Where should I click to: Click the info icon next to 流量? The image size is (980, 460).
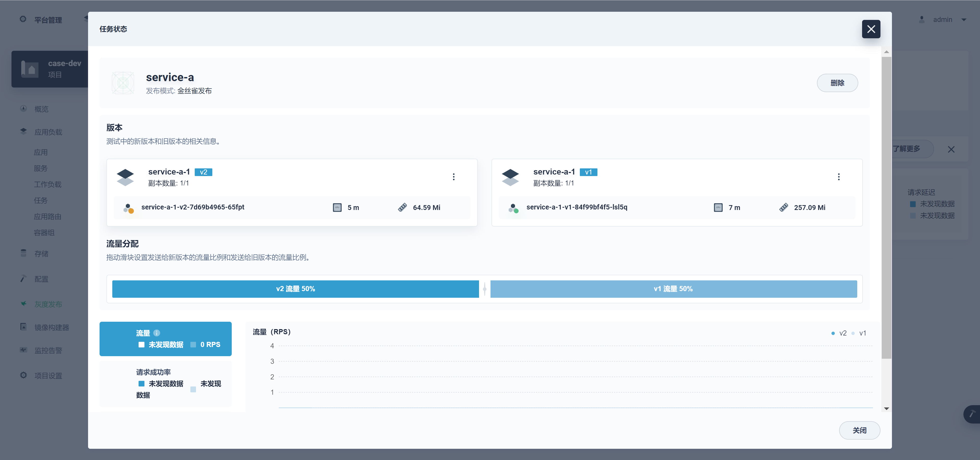157,333
